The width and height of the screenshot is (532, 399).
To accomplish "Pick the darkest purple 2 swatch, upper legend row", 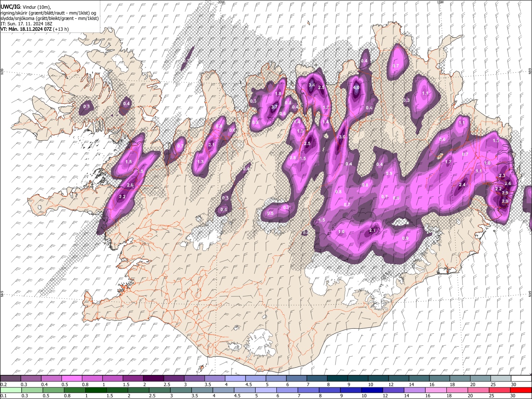I will (x=153, y=379).
